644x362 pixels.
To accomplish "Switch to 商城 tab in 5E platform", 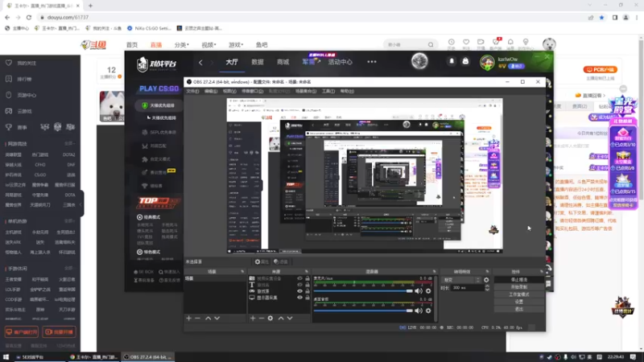I will (x=283, y=62).
